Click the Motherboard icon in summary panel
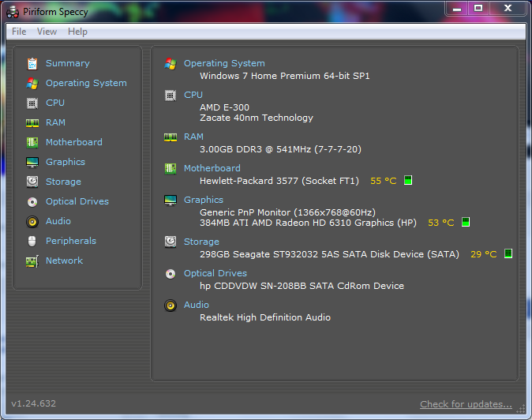This screenshot has height=420, width=532. 170,169
